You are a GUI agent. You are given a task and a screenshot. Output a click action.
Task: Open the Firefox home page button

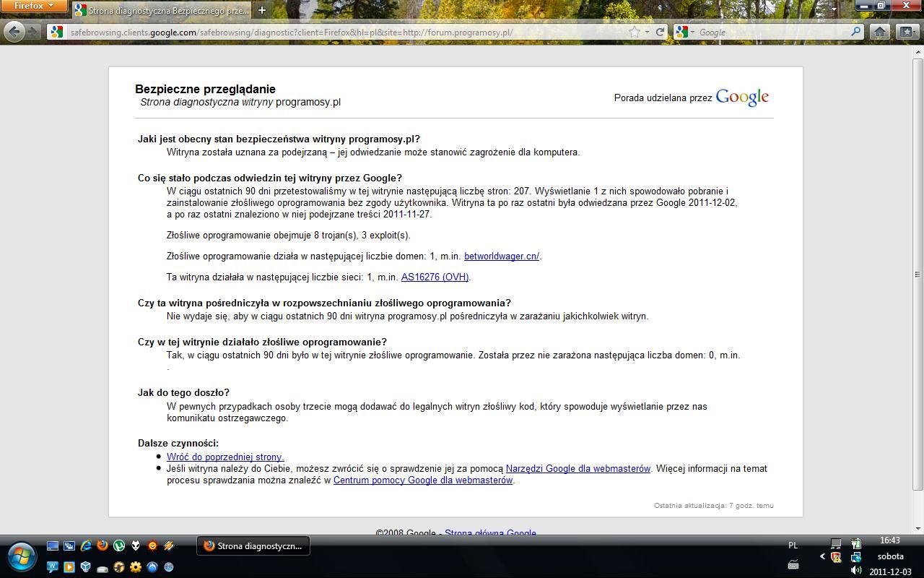[x=879, y=32]
